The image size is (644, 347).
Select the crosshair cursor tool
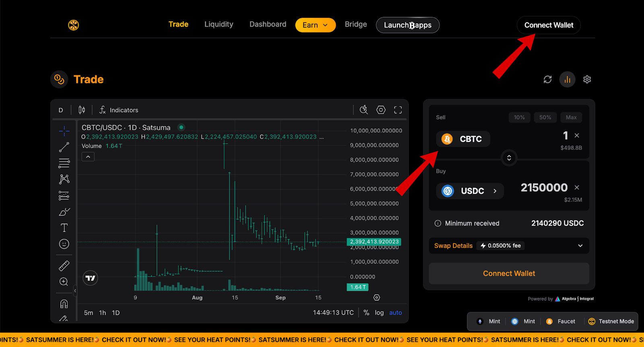point(64,131)
